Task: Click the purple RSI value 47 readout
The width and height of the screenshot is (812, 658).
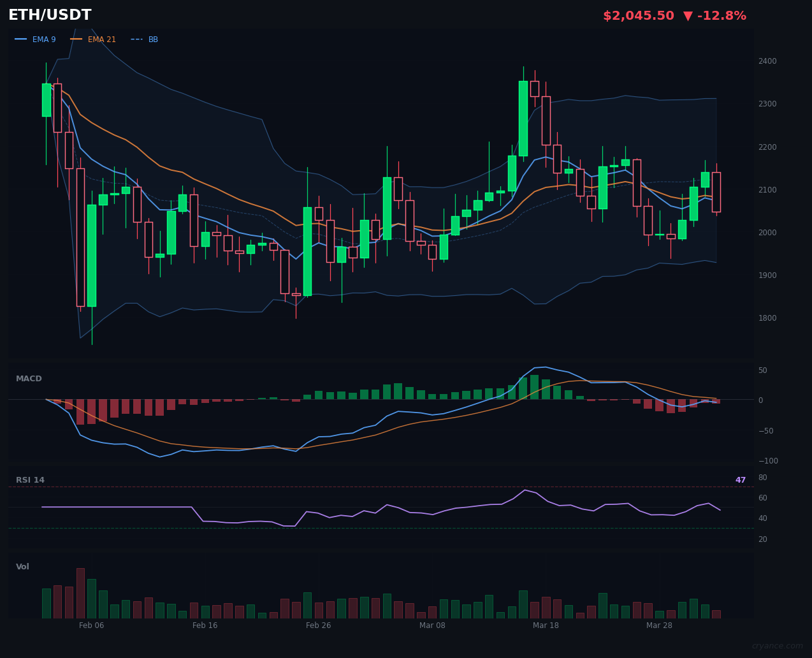Action: pos(739,479)
